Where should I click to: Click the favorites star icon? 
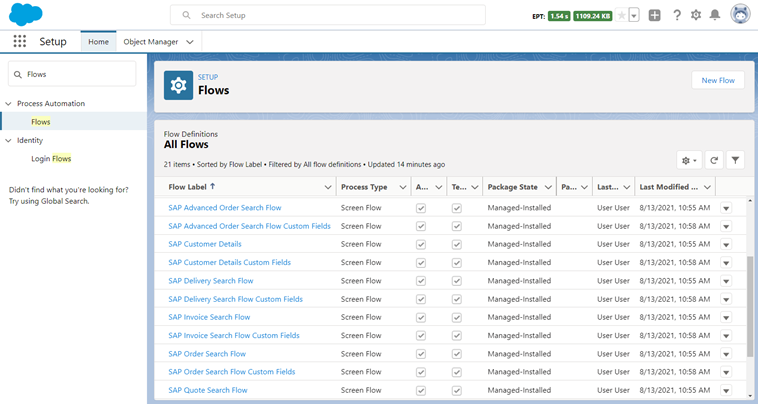pos(622,15)
